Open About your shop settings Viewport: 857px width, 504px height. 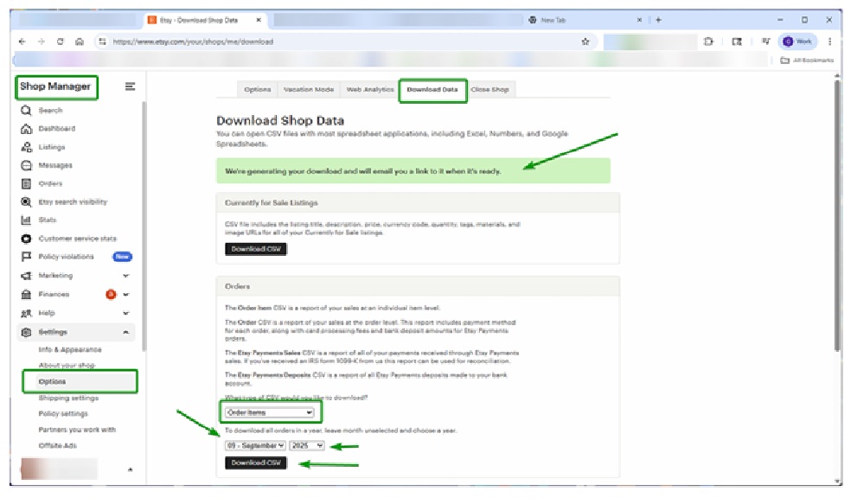[67, 365]
